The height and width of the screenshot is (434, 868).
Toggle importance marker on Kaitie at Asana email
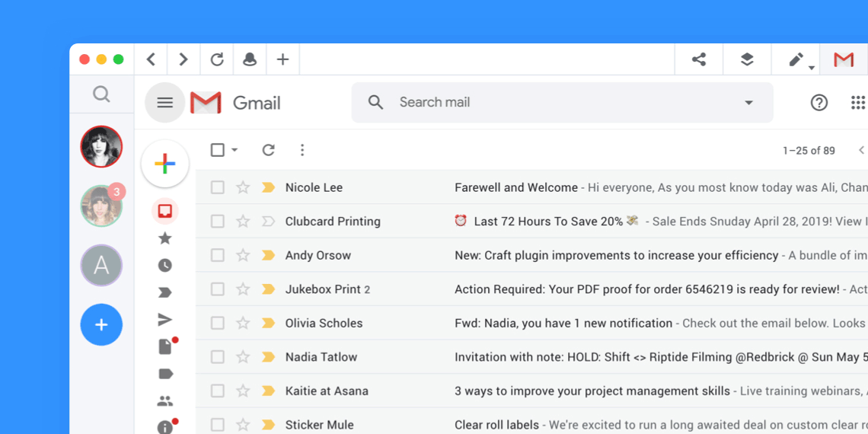click(268, 391)
